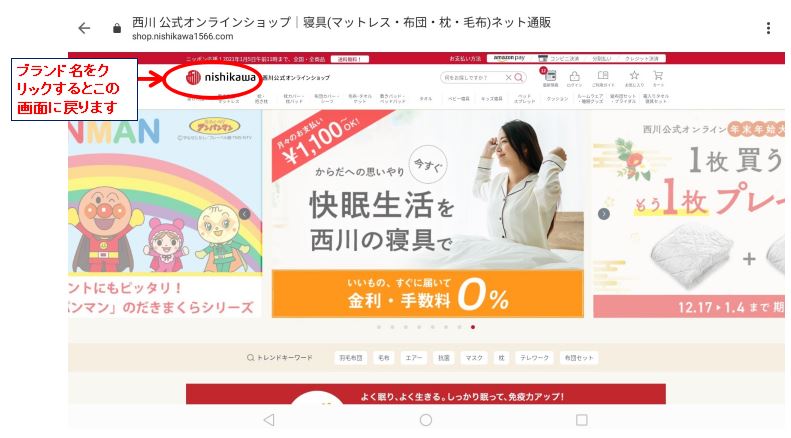
Task: Select the last red carousel dot
Action: (473, 327)
